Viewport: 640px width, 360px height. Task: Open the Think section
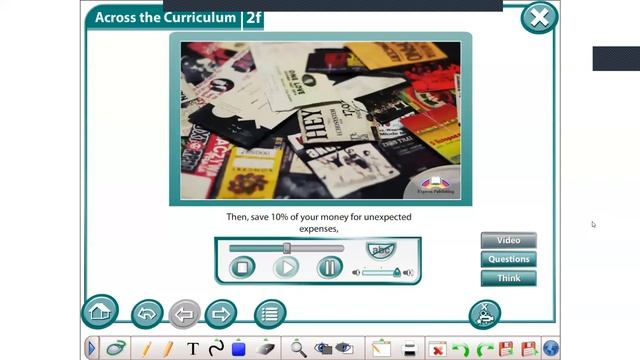tap(509, 278)
